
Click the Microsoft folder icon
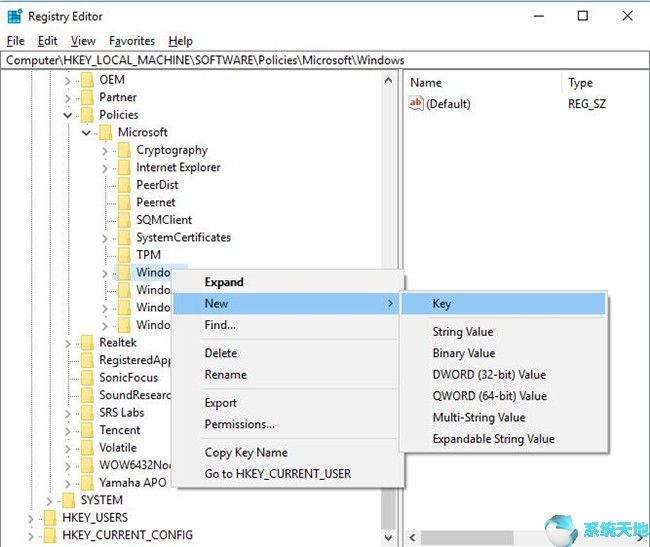point(106,133)
